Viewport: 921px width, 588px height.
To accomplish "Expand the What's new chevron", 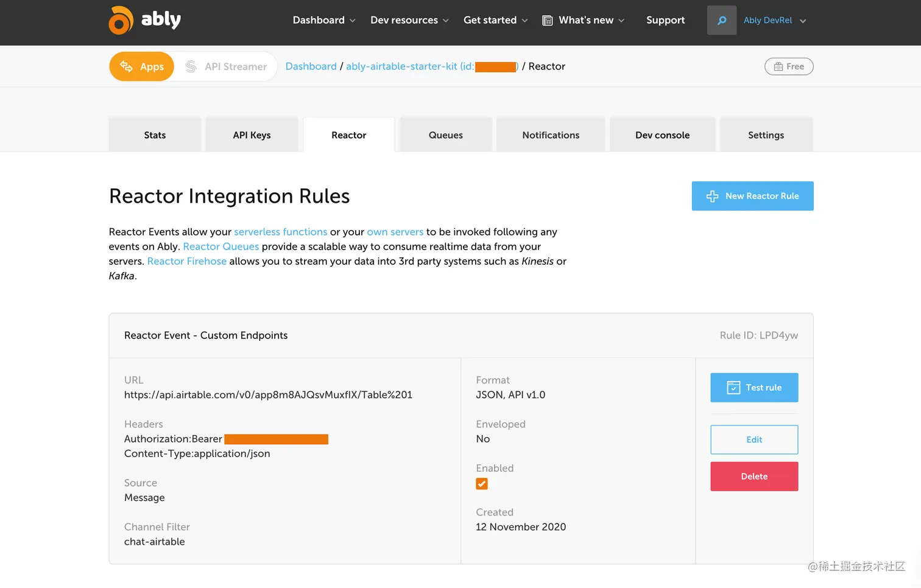I will click(x=621, y=21).
